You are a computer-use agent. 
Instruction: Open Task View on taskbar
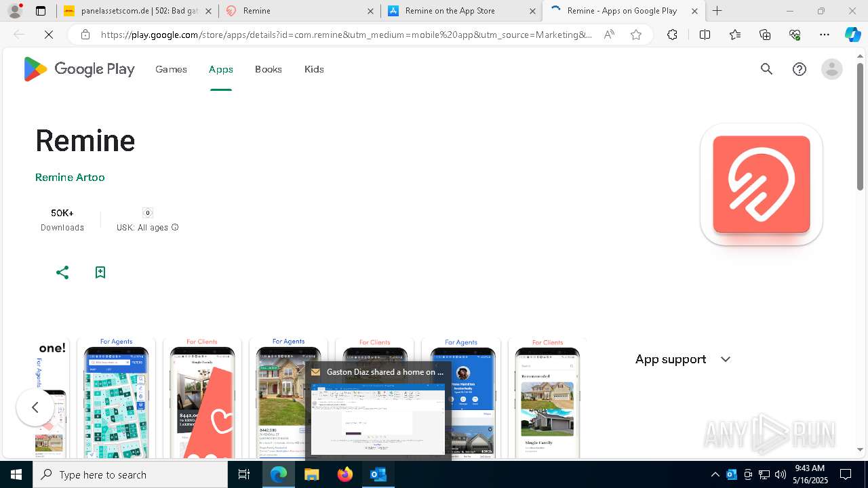244,474
